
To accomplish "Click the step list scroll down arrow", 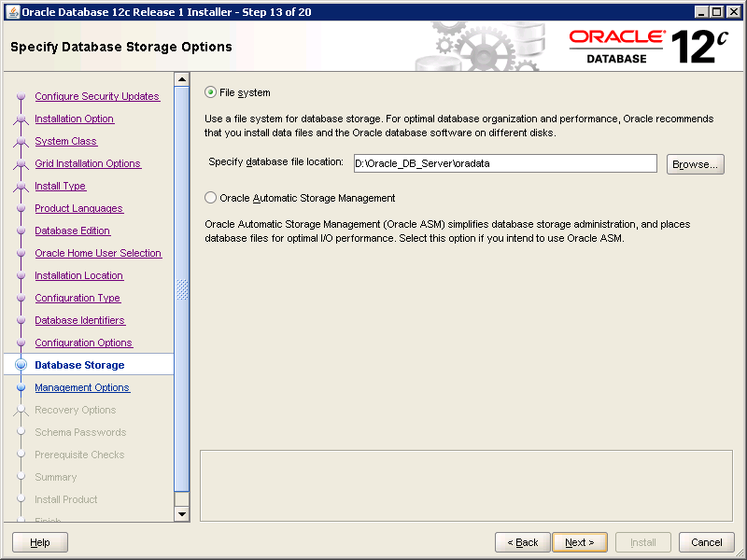I will tap(181, 514).
